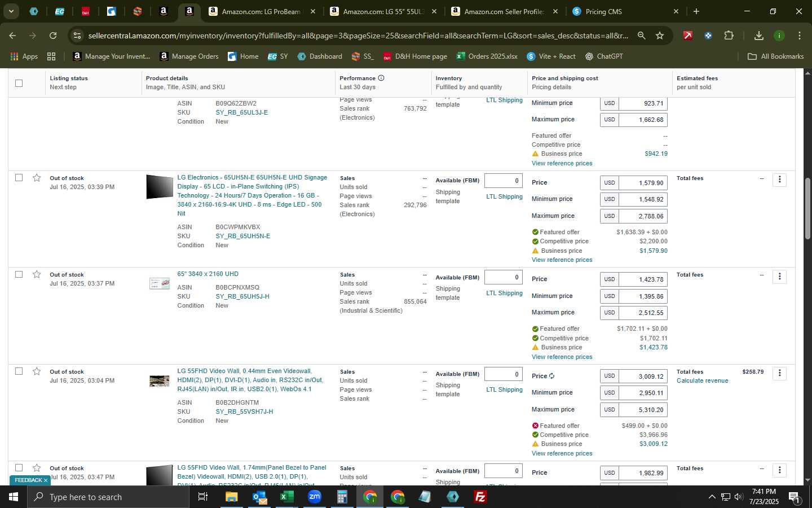Open FileZilla from the taskbar
Image resolution: width=812 pixels, height=508 pixels.
point(480,497)
